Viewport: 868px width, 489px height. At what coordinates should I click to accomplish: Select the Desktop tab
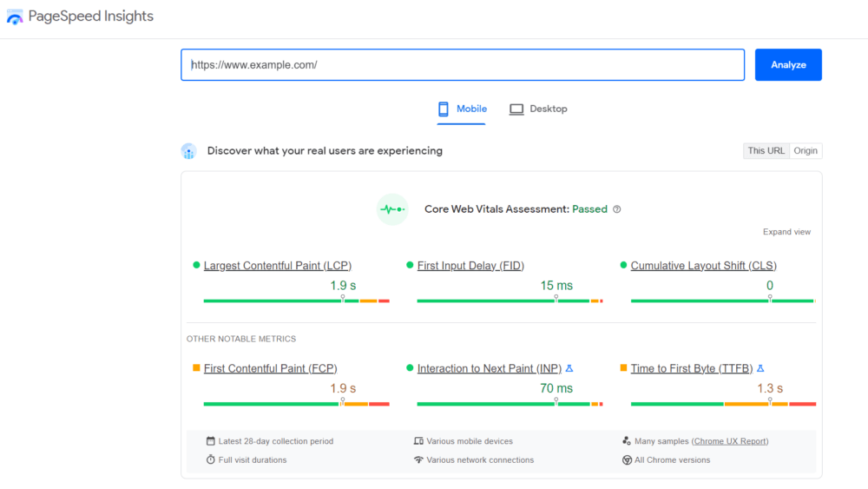tap(538, 109)
